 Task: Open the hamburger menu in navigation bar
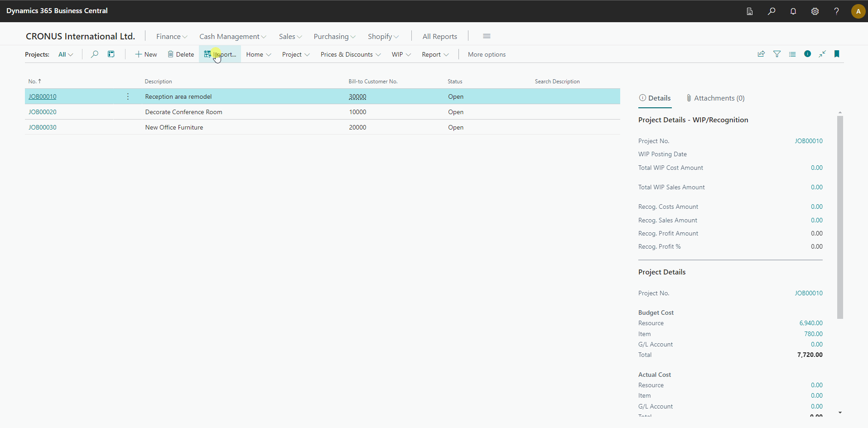pyautogui.click(x=487, y=36)
